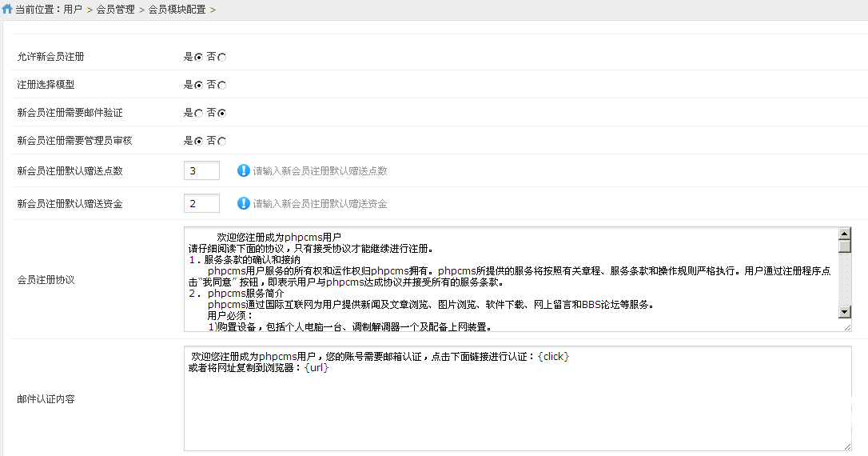Screen dimensions: 868x456
Task: Click the 会员注册协议 scrollbar thumb
Action: (845, 247)
